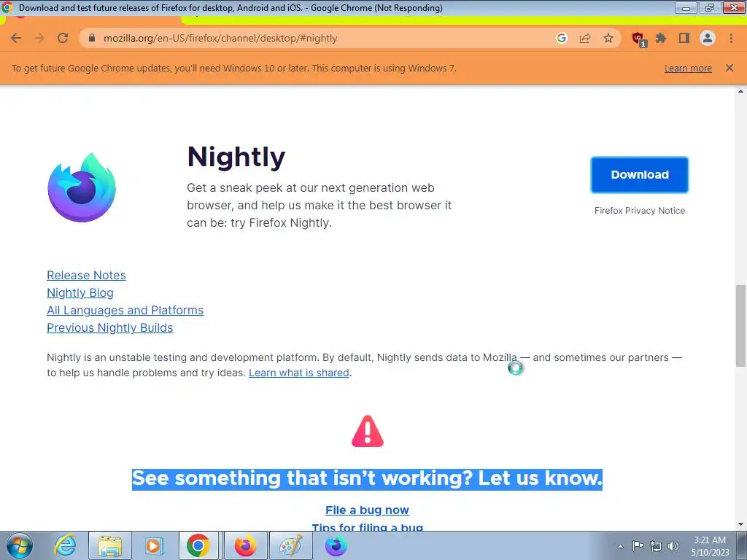Open the Windows Start menu

coord(20,545)
